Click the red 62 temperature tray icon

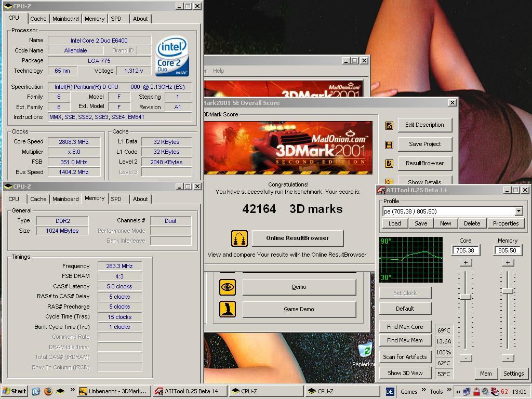[504, 392]
